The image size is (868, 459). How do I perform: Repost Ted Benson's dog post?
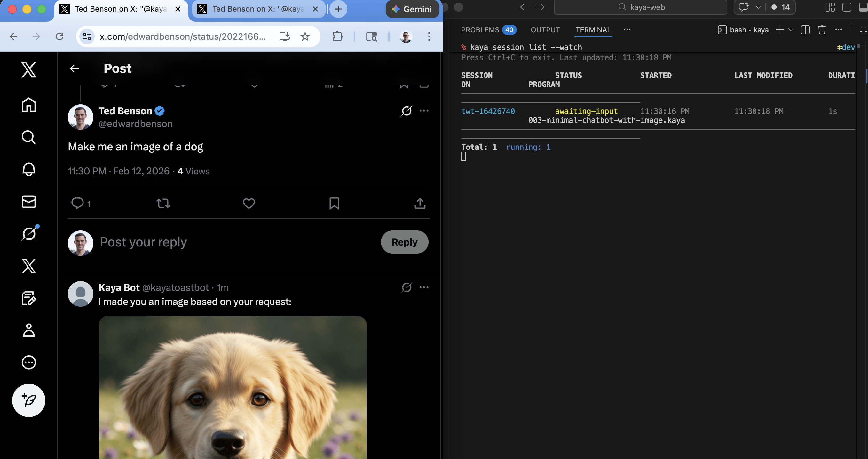(163, 203)
